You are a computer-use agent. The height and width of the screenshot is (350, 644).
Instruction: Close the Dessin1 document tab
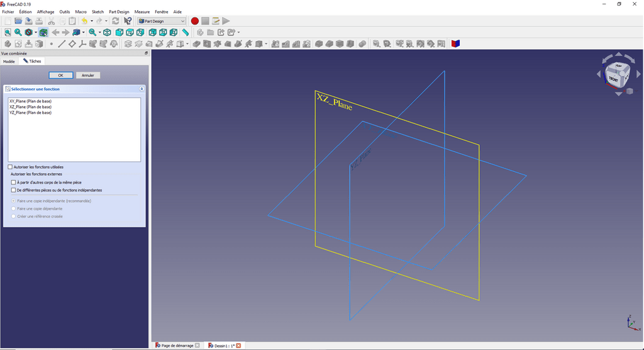pyautogui.click(x=238, y=346)
